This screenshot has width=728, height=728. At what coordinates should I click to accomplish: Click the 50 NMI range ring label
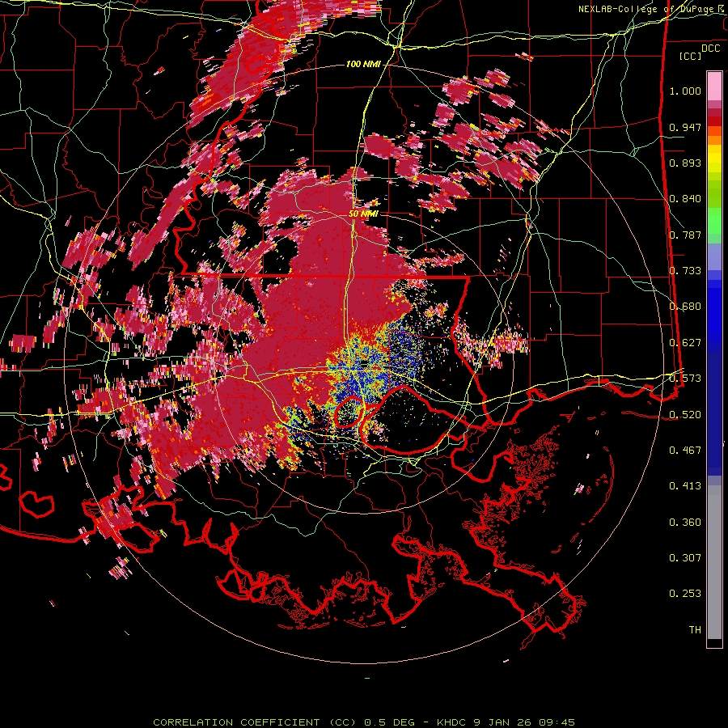[363, 214]
